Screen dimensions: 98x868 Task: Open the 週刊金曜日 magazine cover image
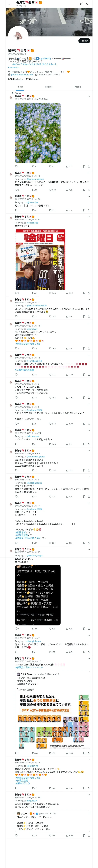40,259
